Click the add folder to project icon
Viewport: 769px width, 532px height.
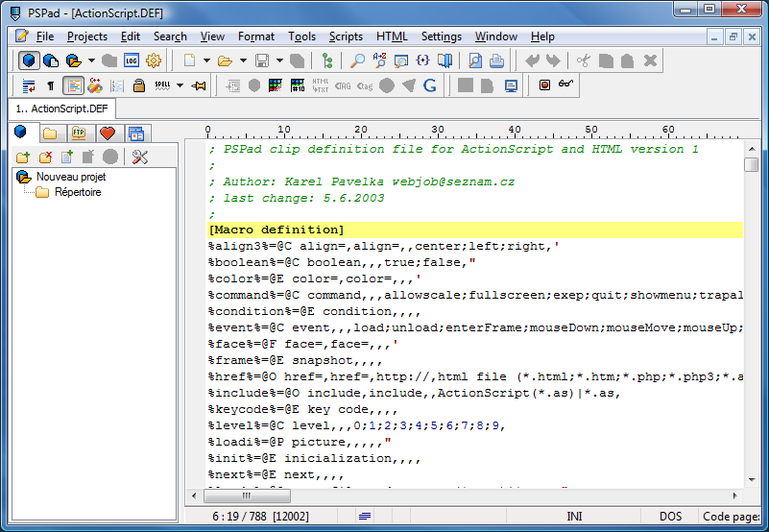point(23,157)
